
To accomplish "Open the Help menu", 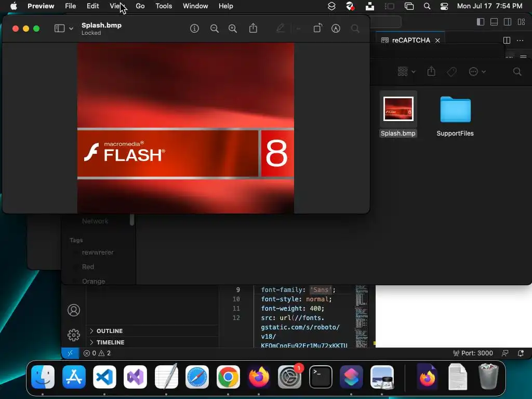I will (x=225, y=6).
